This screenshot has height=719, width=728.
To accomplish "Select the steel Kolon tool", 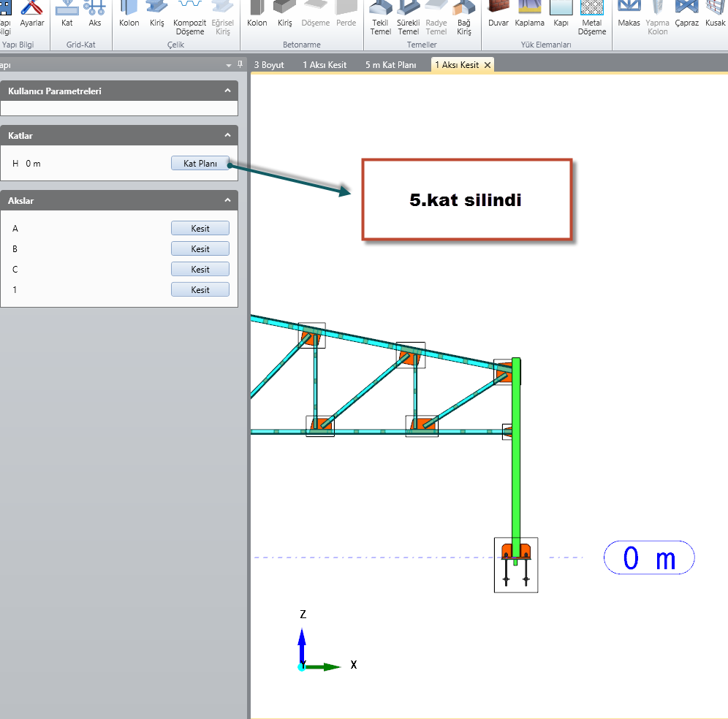I will pyautogui.click(x=129, y=15).
